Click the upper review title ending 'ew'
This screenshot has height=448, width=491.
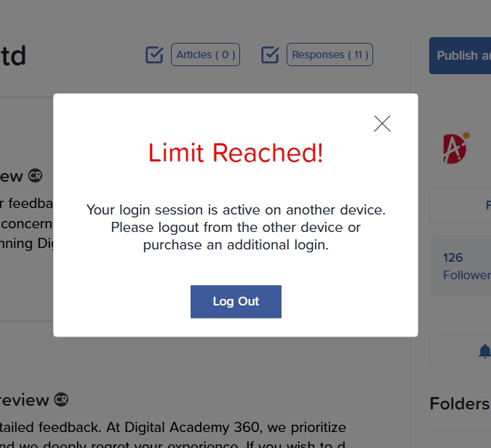tap(11, 177)
